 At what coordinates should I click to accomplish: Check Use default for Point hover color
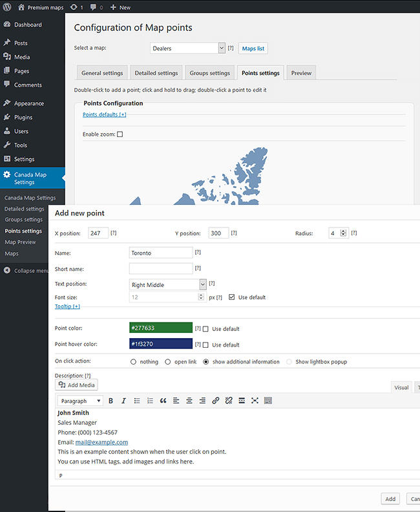pos(205,345)
